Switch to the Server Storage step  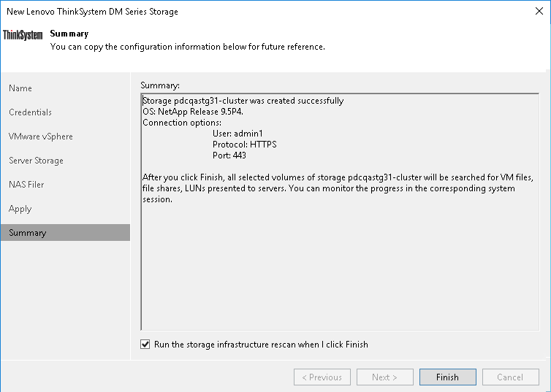point(36,161)
